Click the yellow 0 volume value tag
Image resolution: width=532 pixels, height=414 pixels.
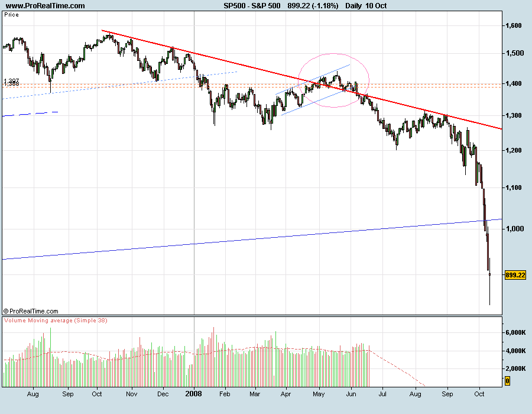507,381
